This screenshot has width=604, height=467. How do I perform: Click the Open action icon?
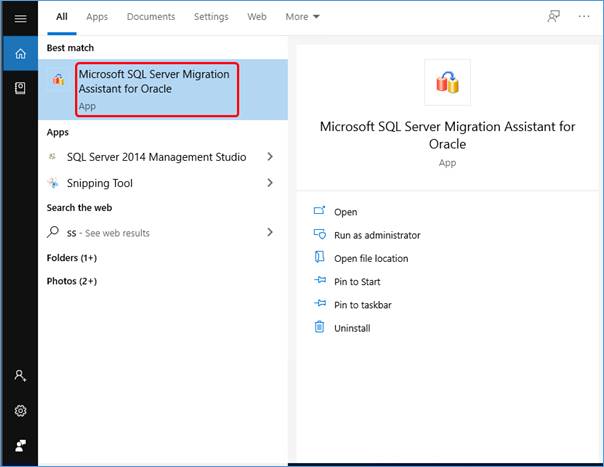(319, 210)
